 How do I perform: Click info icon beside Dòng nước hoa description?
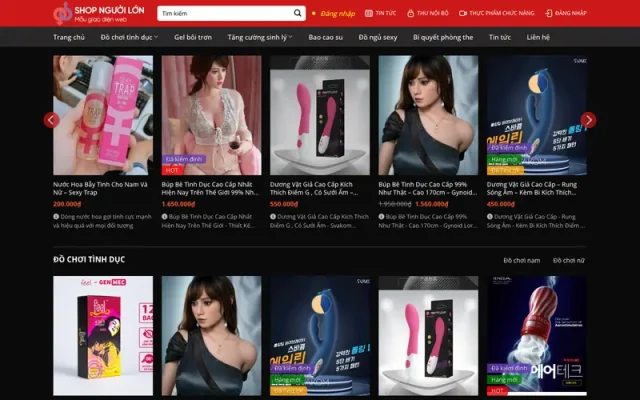pos(56,216)
